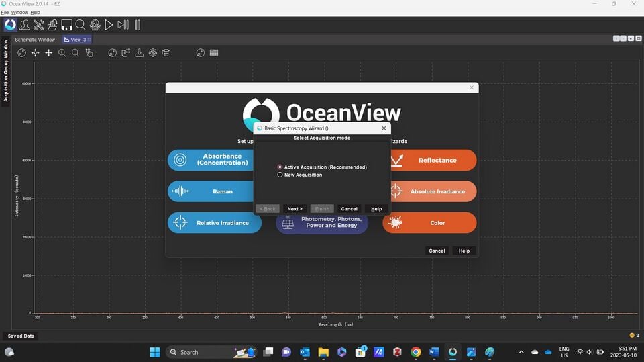644x362 pixels.
Task: Click Next in the Basic Spectroscopy Wizard
Action: 295,209
